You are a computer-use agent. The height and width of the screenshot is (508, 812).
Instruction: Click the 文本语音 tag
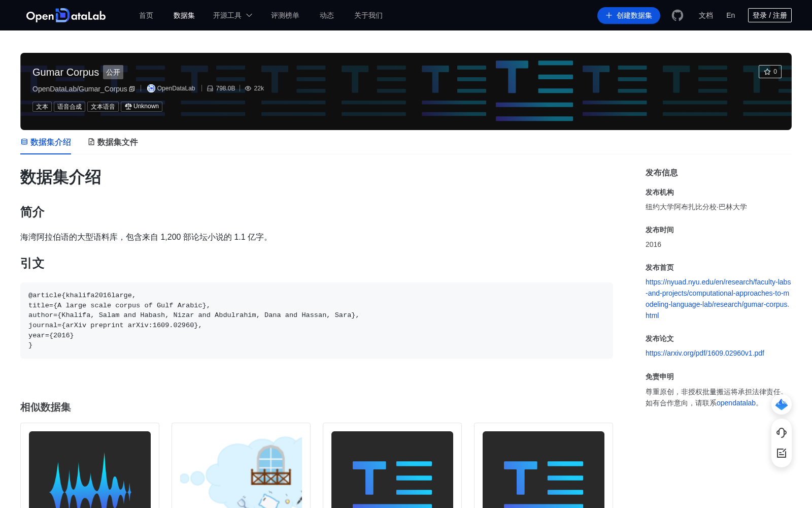tap(103, 107)
